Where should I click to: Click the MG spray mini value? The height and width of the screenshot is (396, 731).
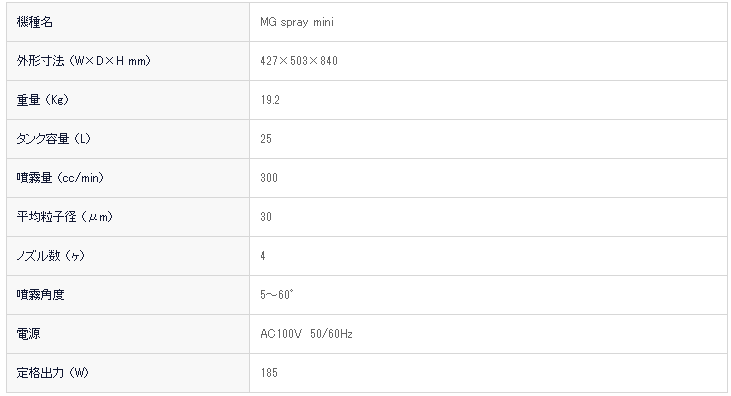tap(297, 22)
